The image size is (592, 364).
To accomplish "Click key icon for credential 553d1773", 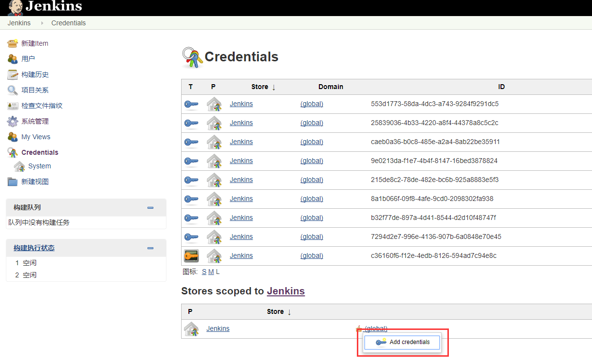I will point(191,104).
